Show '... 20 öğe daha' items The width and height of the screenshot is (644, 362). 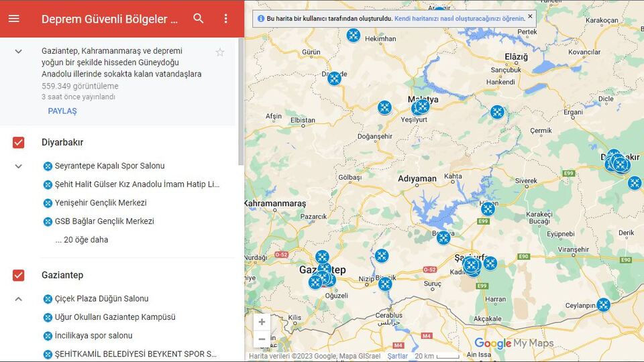[x=81, y=239]
